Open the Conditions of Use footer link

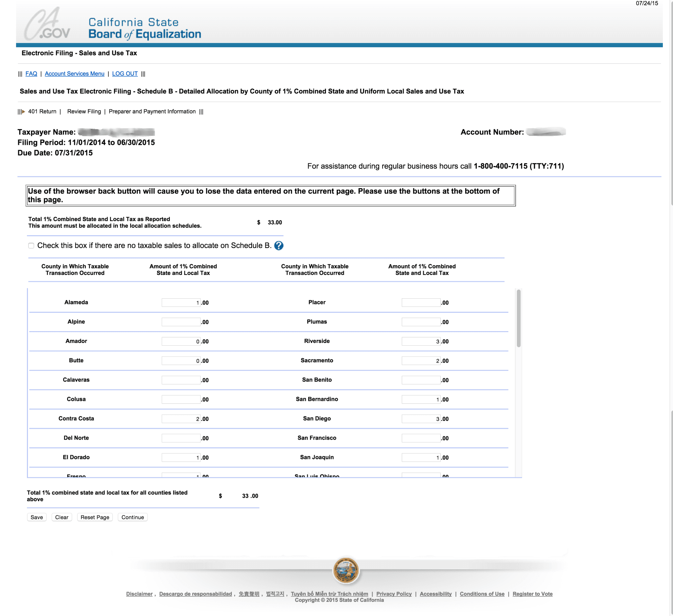[482, 594]
